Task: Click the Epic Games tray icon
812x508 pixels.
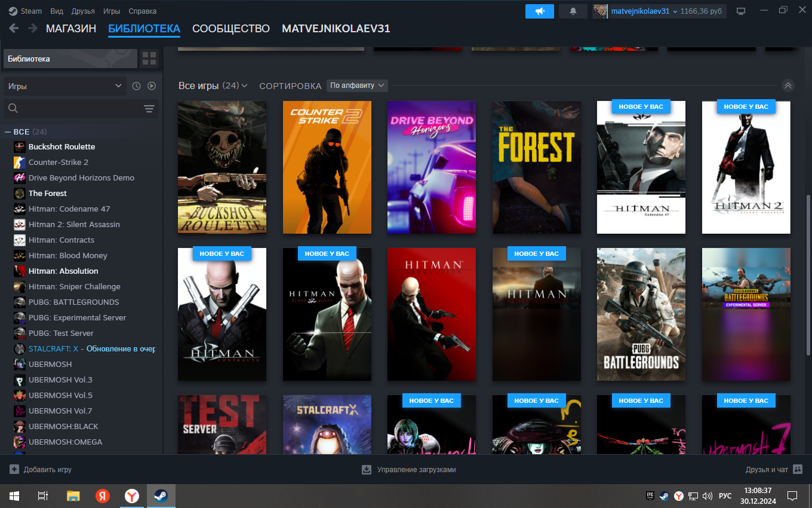Action: 650,495
